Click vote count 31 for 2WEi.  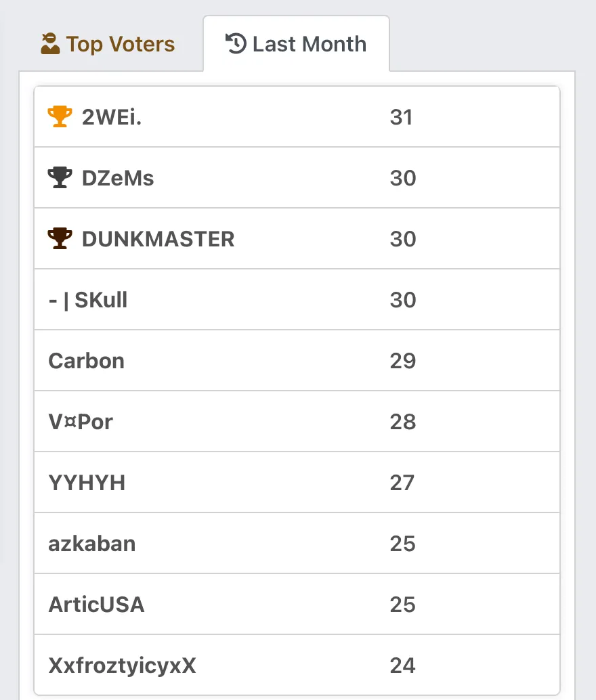click(x=401, y=117)
